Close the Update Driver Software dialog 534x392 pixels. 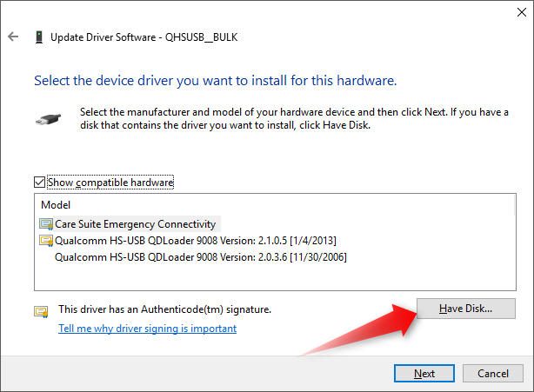click(522, 12)
